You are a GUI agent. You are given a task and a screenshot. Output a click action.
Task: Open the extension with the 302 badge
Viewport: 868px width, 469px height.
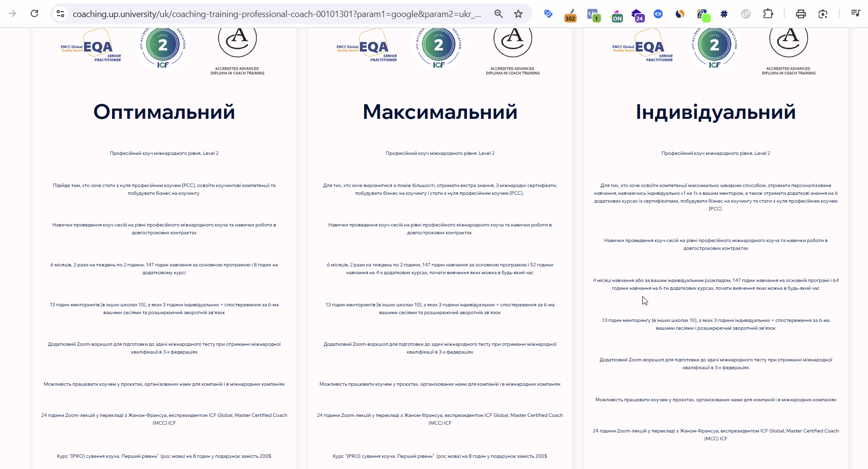[x=570, y=15]
